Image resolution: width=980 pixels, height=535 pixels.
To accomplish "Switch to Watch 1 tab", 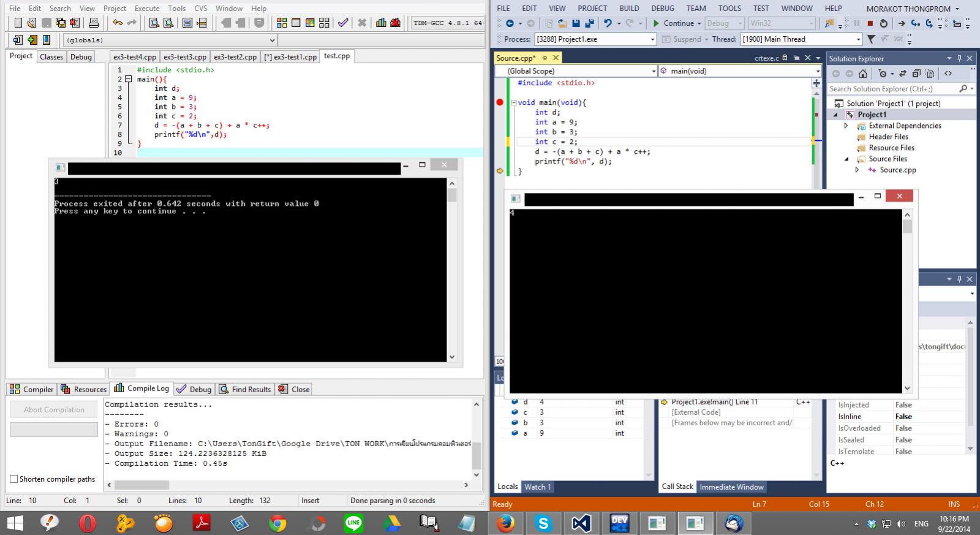I will click(537, 487).
